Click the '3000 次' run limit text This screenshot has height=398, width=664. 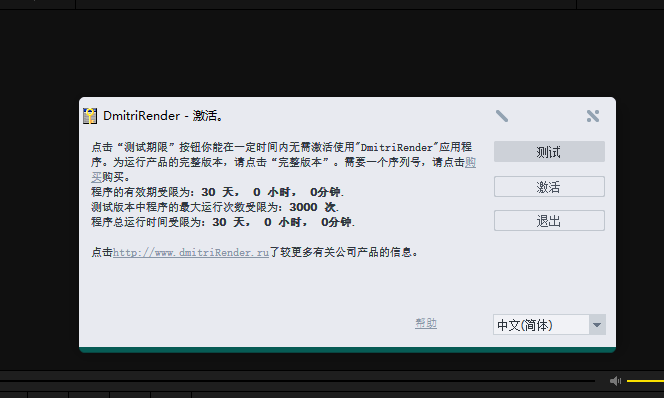[313, 207]
